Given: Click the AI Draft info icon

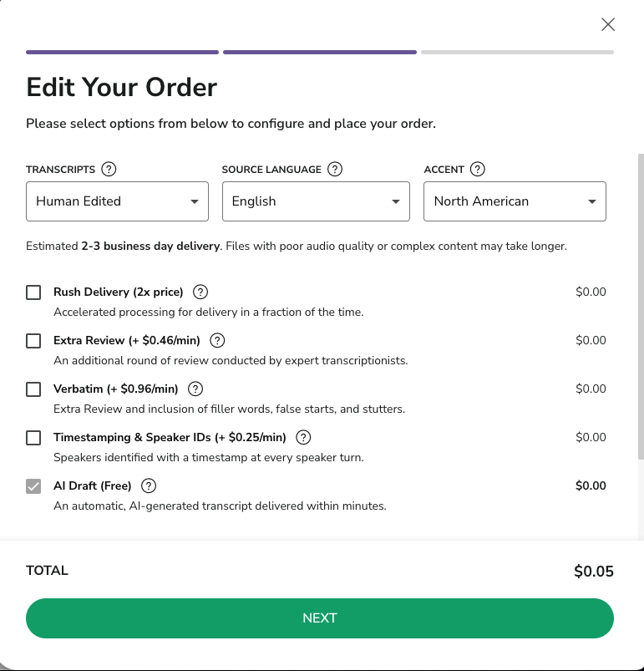Looking at the screenshot, I should pyautogui.click(x=150, y=485).
